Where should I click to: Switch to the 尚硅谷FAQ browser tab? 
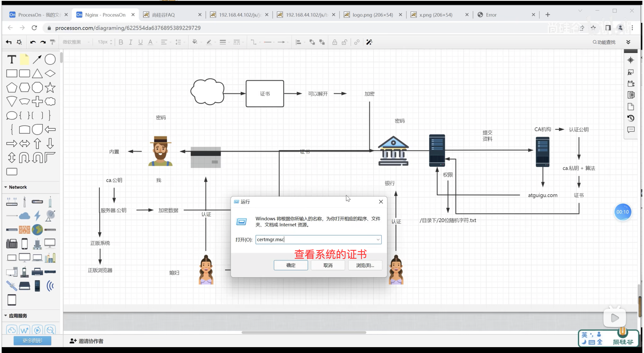(x=163, y=15)
